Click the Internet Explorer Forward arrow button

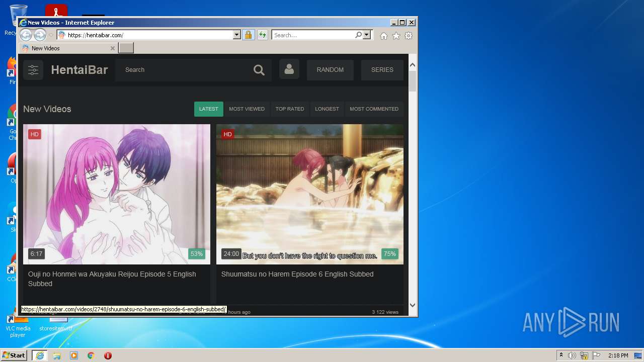tap(40, 35)
